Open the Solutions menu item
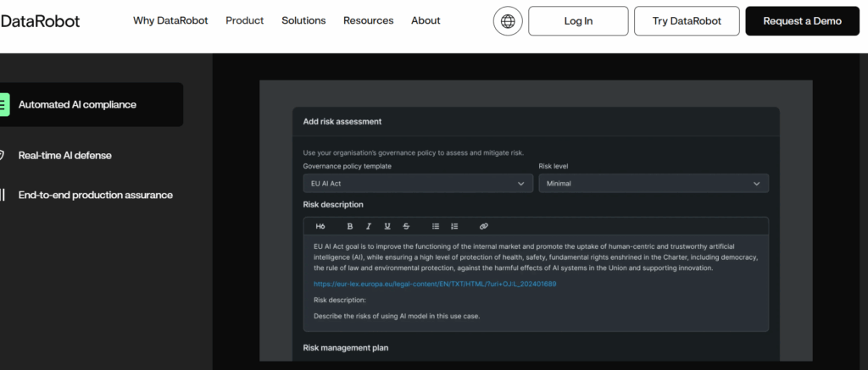Viewport: 868px width, 370px height. 303,20
